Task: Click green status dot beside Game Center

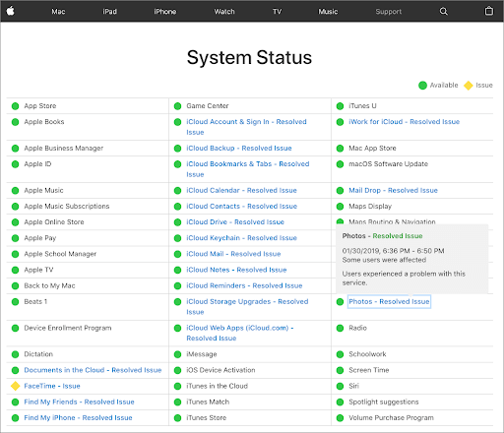Action: coord(177,106)
